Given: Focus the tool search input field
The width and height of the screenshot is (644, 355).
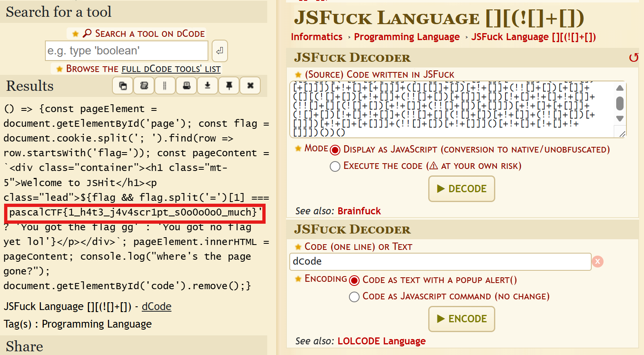Looking at the screenshot, I should 127,51.
